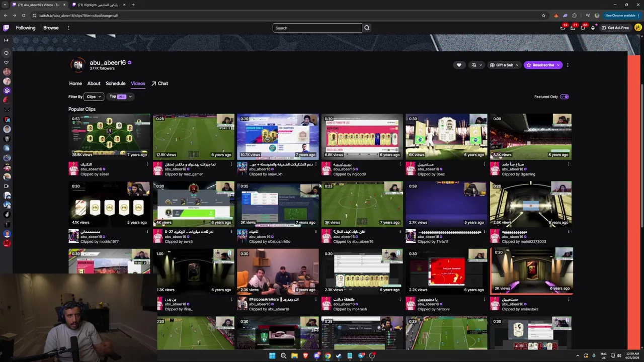Screen dimensions: 644x362
Task: Play the 1:00 clip with 2.3K views
Action: (x=196, y=271)
